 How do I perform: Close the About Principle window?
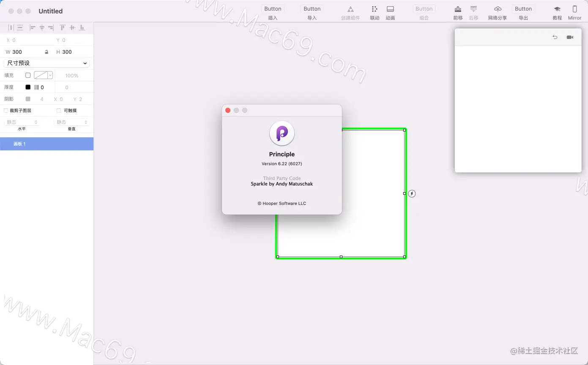pyautogui.click(x=228, y=110)
